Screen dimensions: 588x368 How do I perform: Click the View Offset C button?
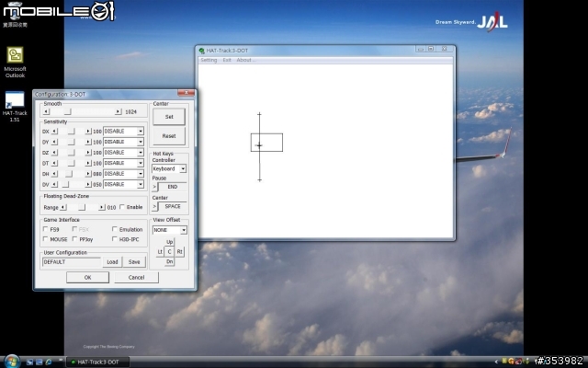pos(169,251)
